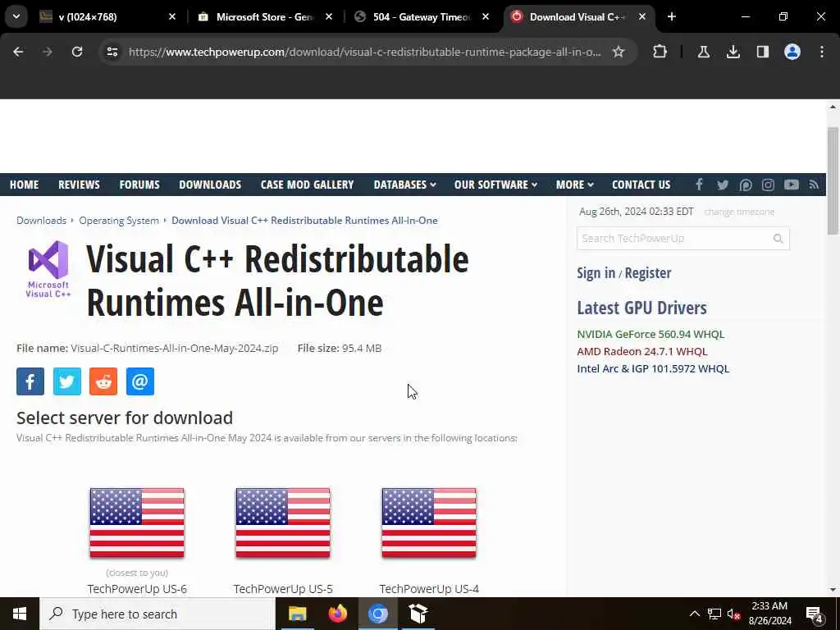Reload the current page

(x=77, y=52)
